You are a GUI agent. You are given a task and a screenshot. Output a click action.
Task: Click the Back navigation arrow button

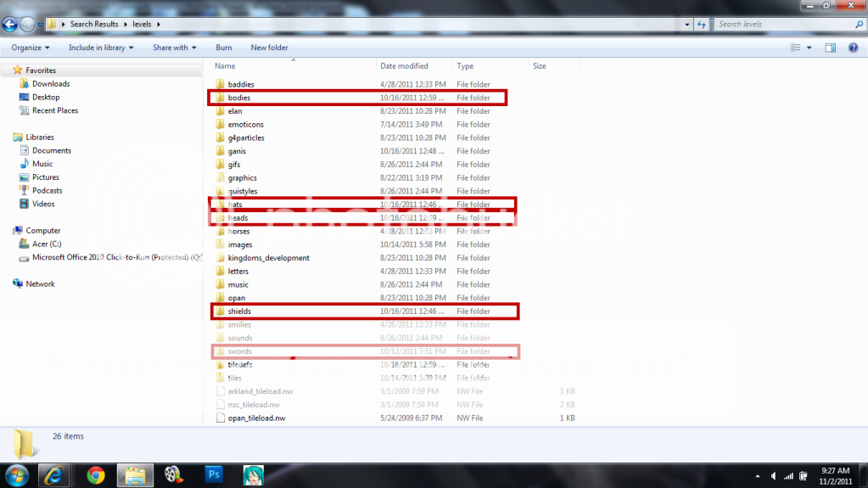pos(11,25)
